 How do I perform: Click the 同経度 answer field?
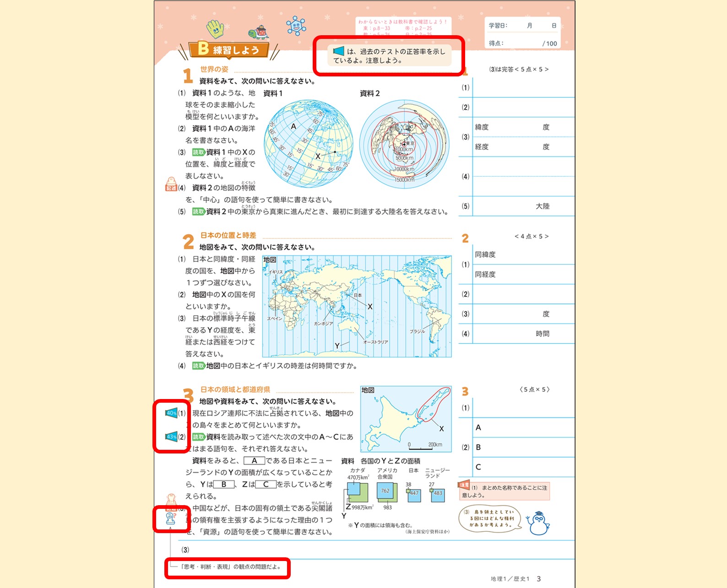tap(523, 275)
